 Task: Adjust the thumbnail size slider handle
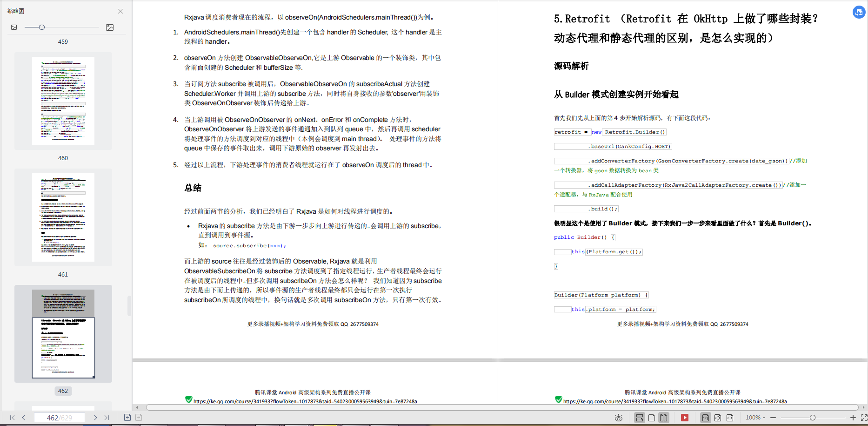tap(42, 27)
